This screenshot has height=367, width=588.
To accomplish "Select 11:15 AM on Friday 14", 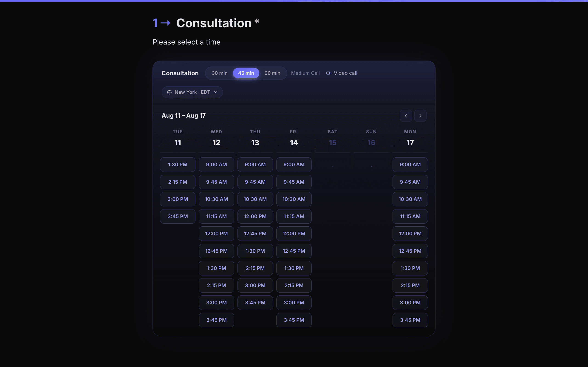I will point(294,216).
